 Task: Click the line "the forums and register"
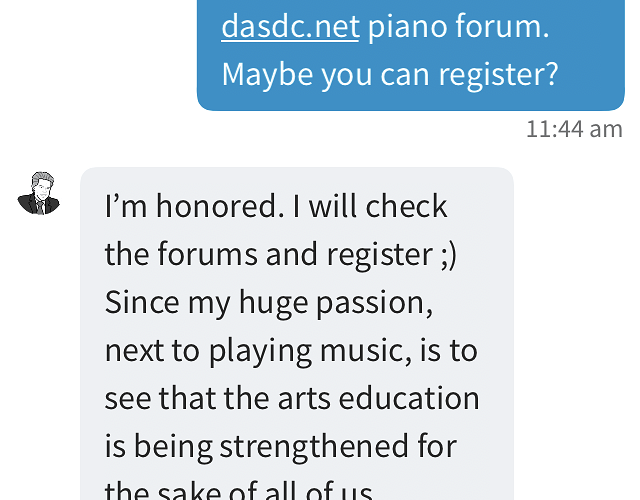click(x=268, y=255)
